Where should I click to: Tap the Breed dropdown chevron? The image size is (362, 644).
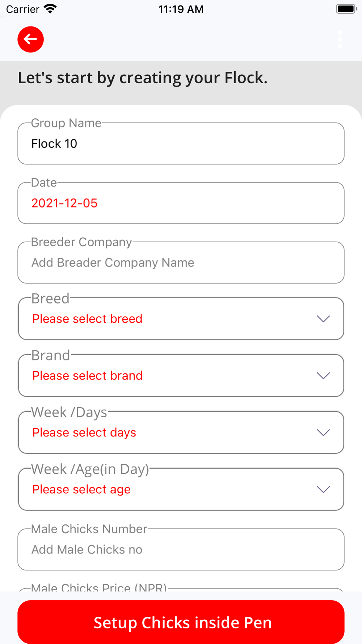[x=323, y=319]
